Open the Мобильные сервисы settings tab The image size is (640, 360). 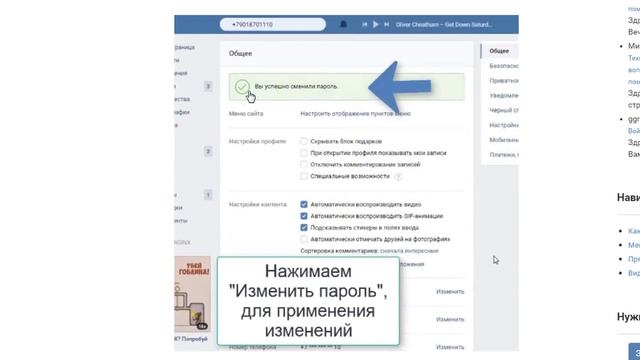click(x=504, y=140)
